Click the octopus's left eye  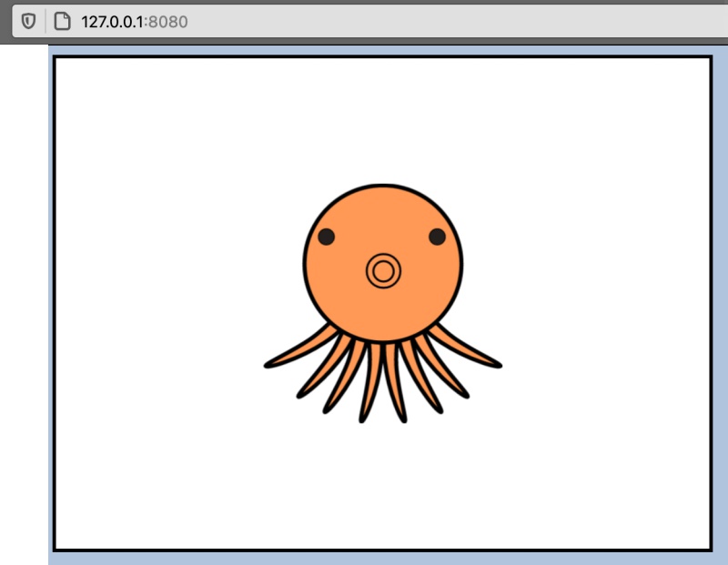pyautogui.click(x=326, y=237)
